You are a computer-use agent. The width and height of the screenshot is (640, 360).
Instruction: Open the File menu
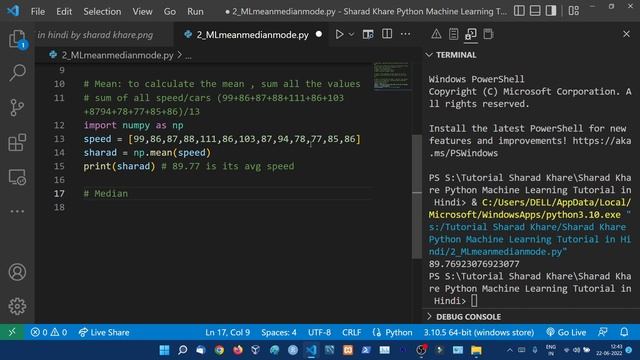click(x=38, y=11)
